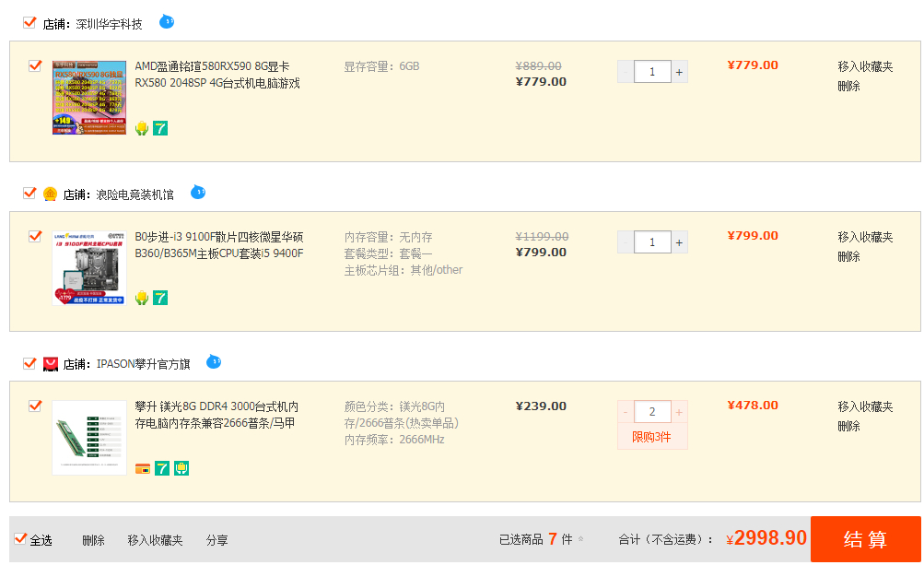Delete the i3 9100F bundle
The image size is (924, 565).
(848, 256)
